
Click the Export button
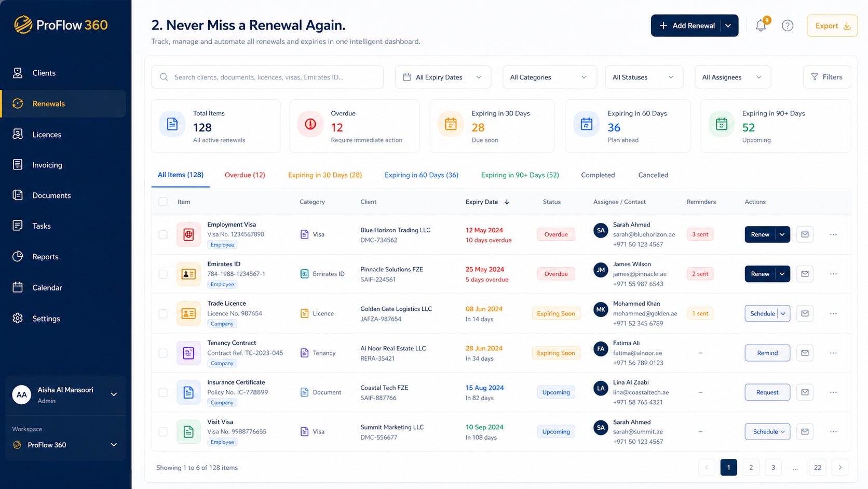click(832, 25)
